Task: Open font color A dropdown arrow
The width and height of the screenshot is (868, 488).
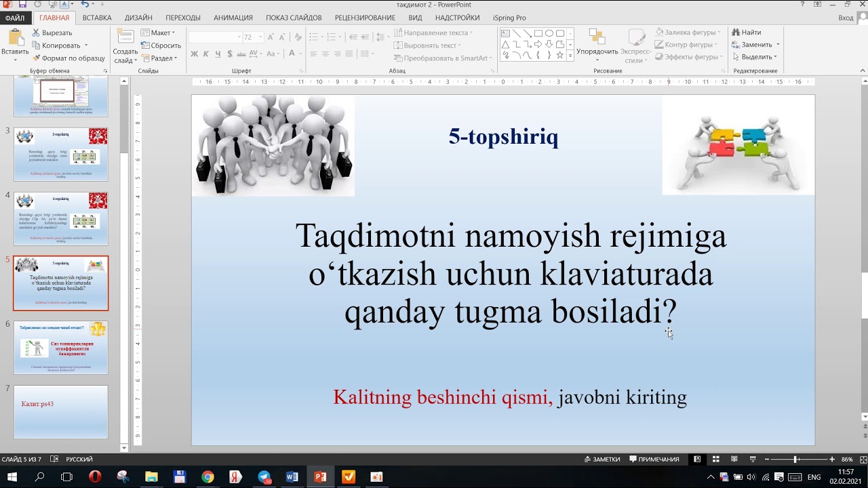Action: point(300,54)
